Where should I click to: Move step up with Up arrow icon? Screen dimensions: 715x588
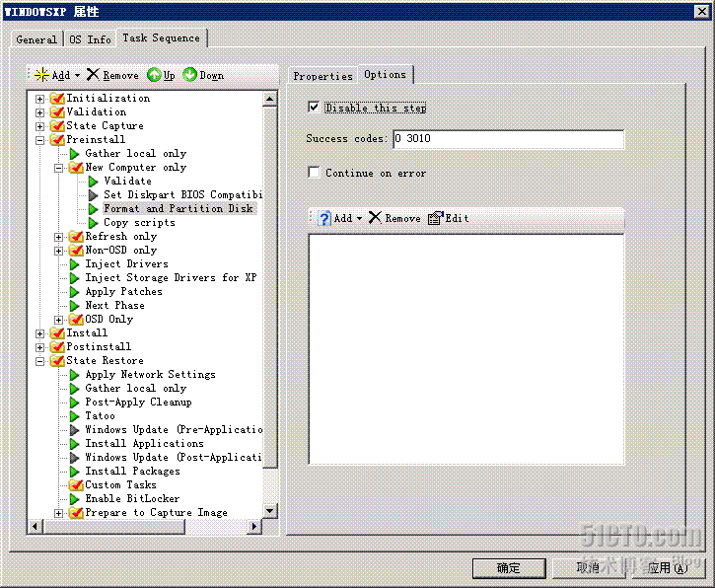pos(154,75)
